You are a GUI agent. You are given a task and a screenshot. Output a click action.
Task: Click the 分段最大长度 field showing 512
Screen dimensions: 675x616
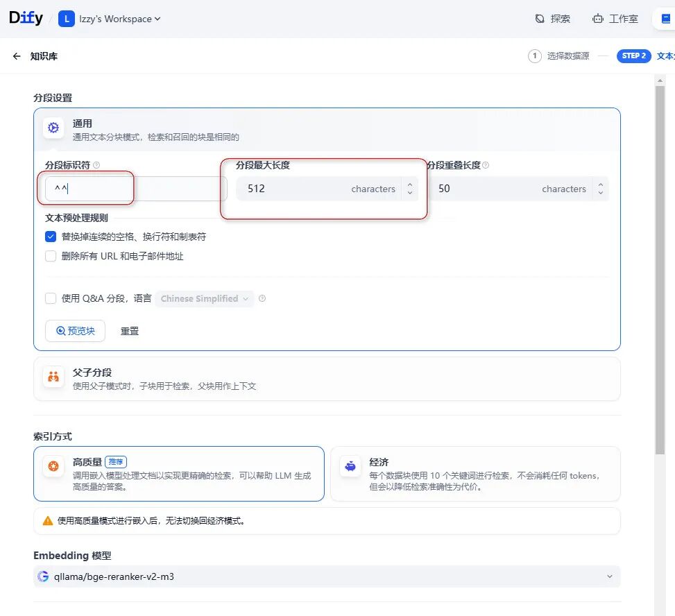point(318,189)
